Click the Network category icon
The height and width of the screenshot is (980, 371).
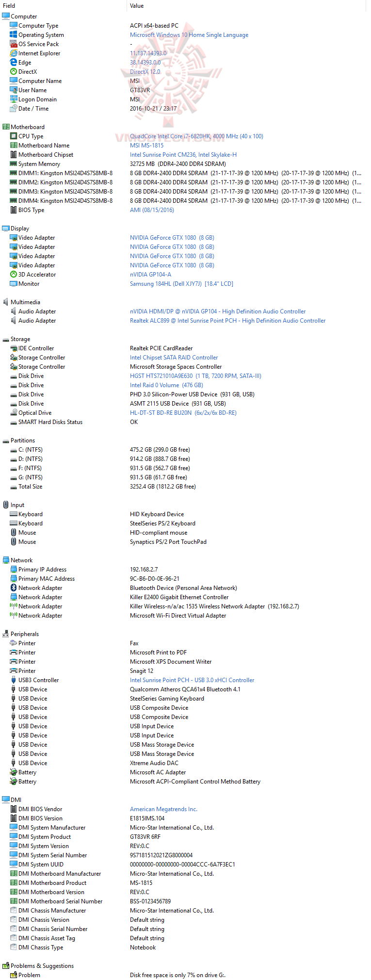click(6, 560)
